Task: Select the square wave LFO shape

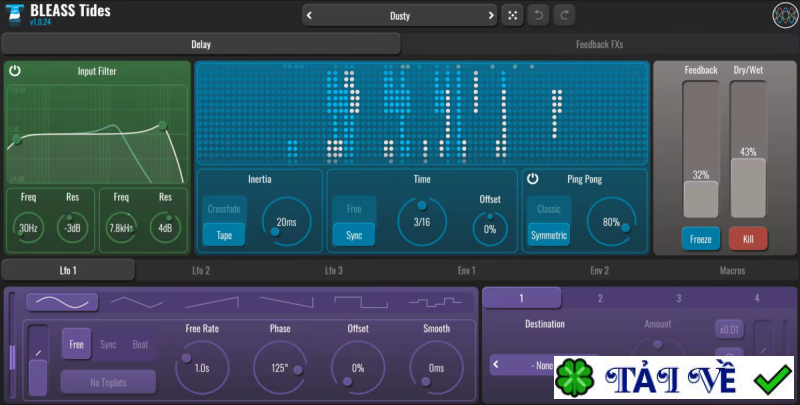Action: point(360,301)
